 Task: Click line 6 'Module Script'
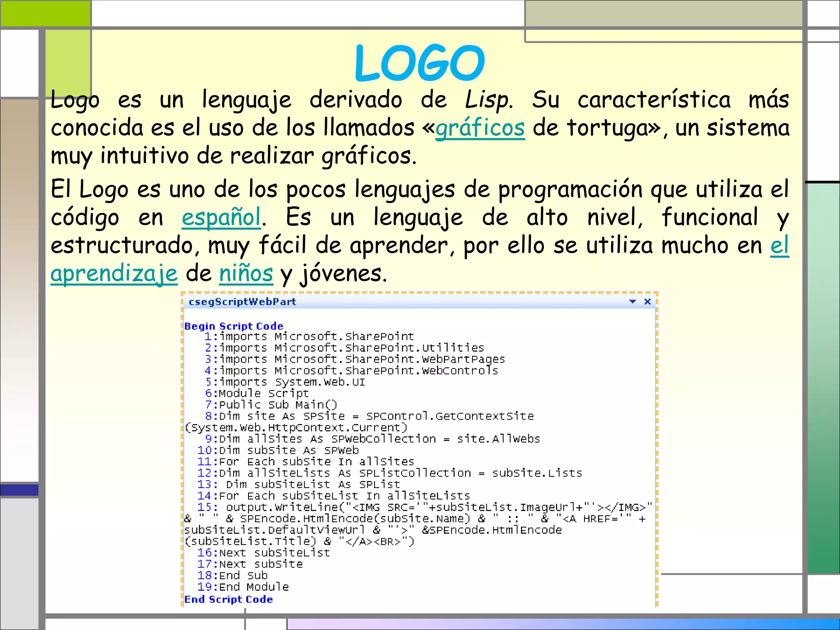(257, 394)
